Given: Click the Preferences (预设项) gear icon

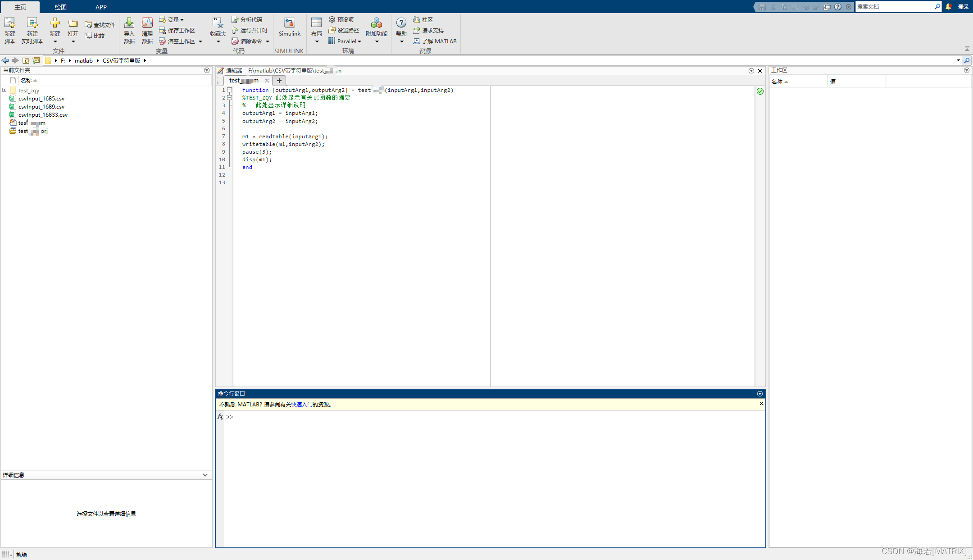Looking at the screenshot, I should click(332, 19).
